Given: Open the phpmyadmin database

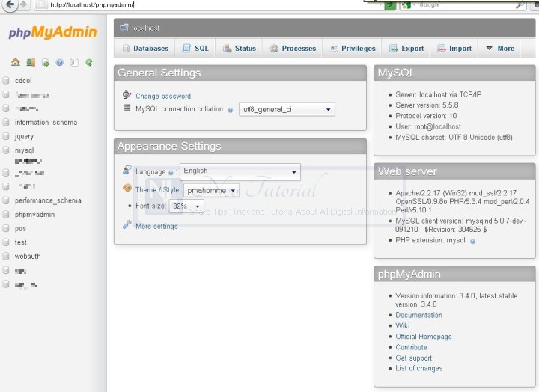Looking at the screenshot, I should [34, 215].
